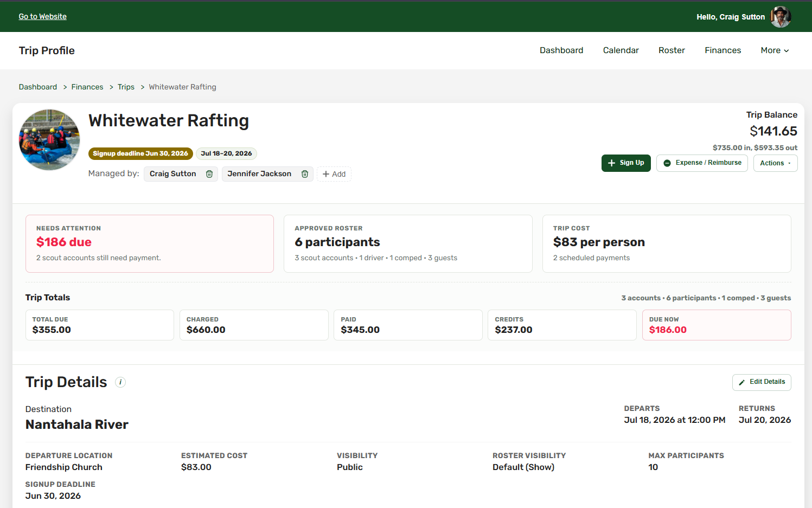Click Total Due $355.00 tile

point(100,325)
